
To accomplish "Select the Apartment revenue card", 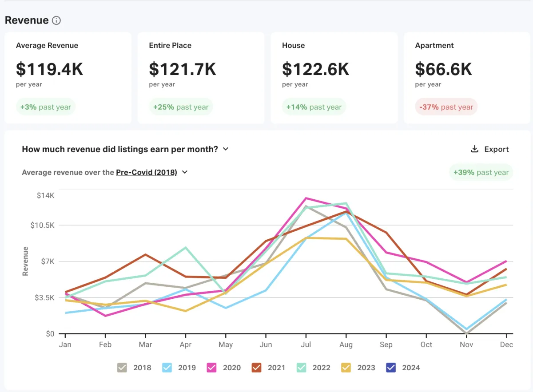I will [467, 78].
